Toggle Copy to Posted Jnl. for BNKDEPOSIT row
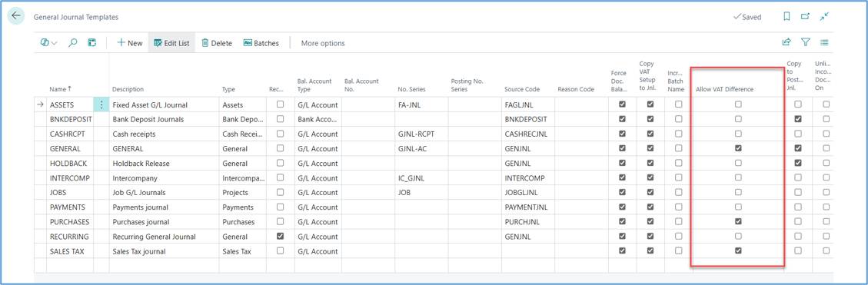 coord(798,119)
